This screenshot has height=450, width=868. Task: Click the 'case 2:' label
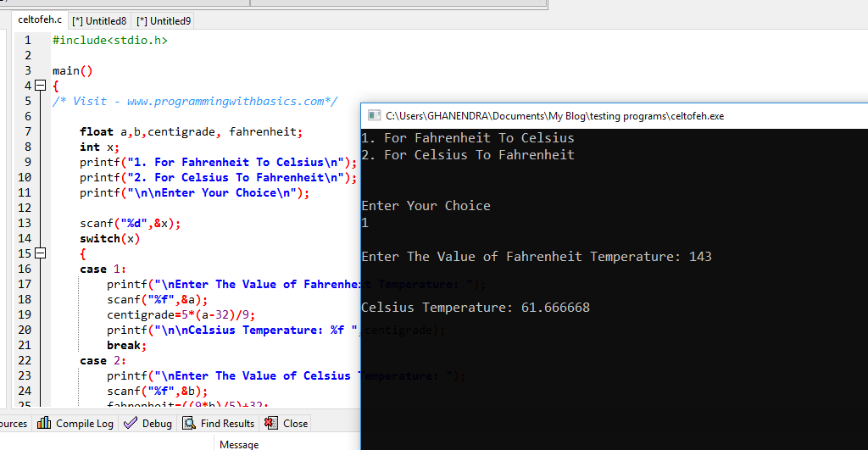click(103, 360)
